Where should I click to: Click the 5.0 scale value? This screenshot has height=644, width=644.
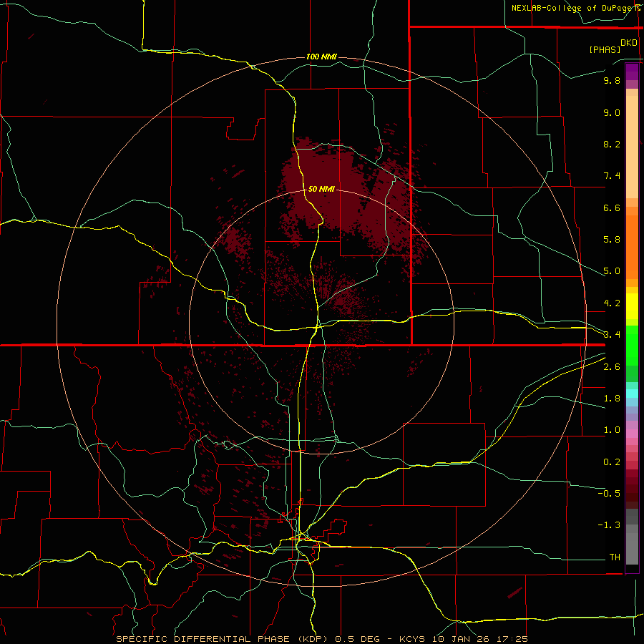(612, 271)
